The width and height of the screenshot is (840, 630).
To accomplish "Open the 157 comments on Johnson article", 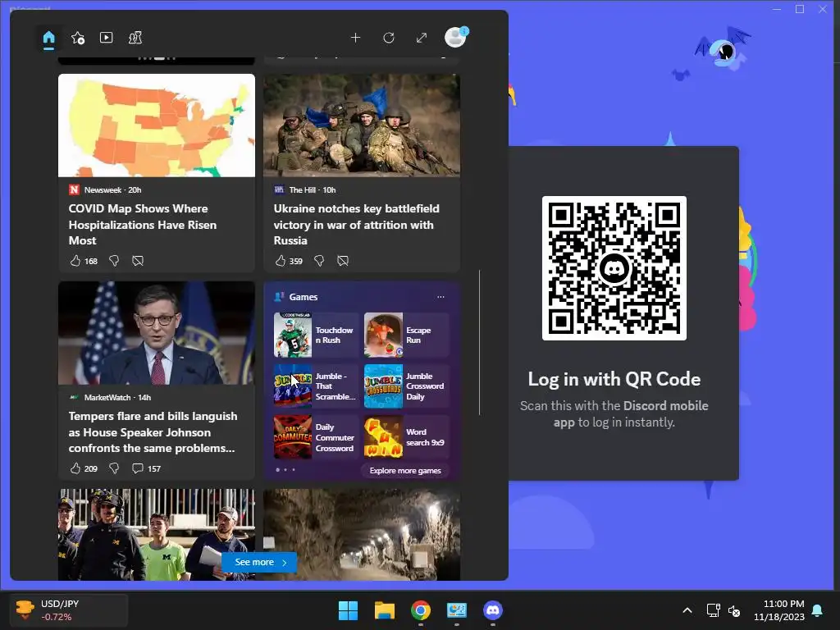I will tap(146, 468).
